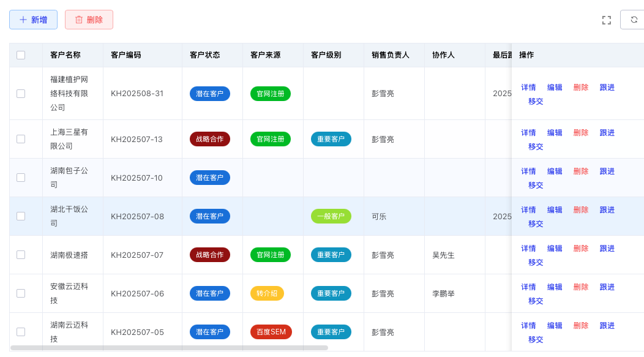Click the red 删除 toolbar button
The height and width of the screenshot is (357, 644).
pyautogui.click(x=89, y=20)
